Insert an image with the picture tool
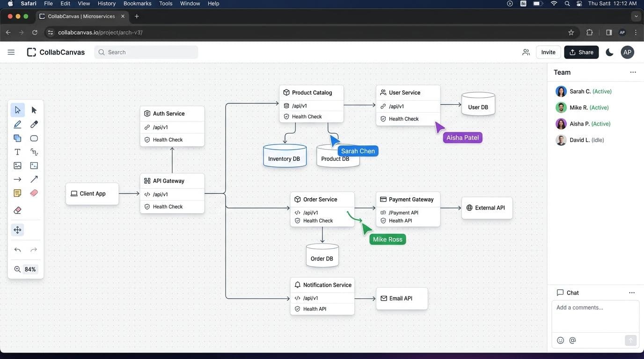The height and width of the screenshot is (359, 644). point(17,165)
